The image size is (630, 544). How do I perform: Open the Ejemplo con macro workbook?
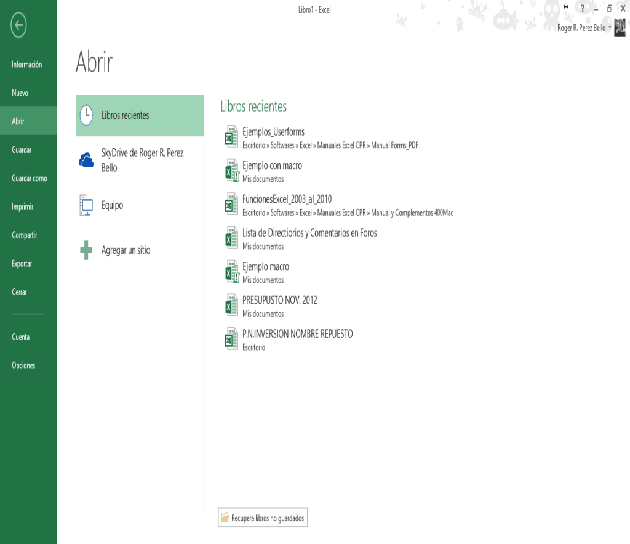tap(272, 165)
